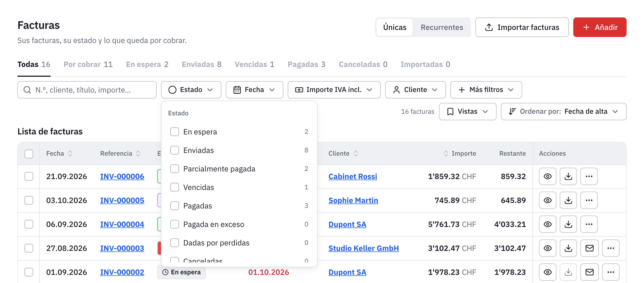The width and height of the screenshot is (644, 283).
Task: Check the Vencidas status filter
Action: (x=174, y=187)
